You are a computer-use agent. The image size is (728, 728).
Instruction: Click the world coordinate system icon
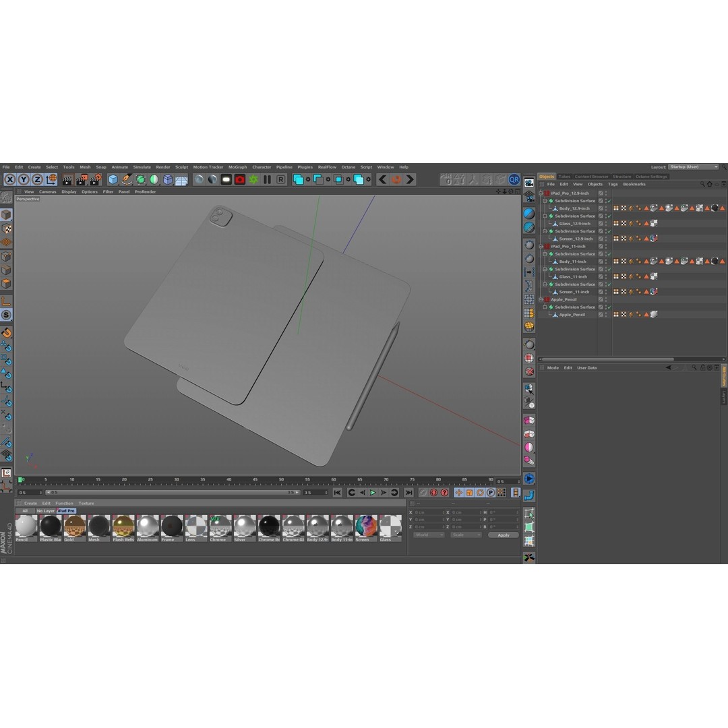pos(51,180)
